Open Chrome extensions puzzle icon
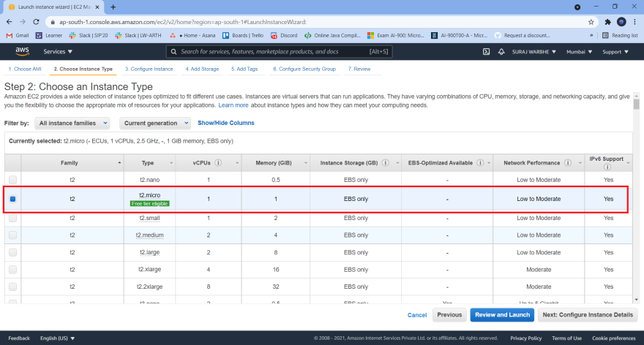The width and height of the screenshot is (644, 345). (x=608, y=22)
